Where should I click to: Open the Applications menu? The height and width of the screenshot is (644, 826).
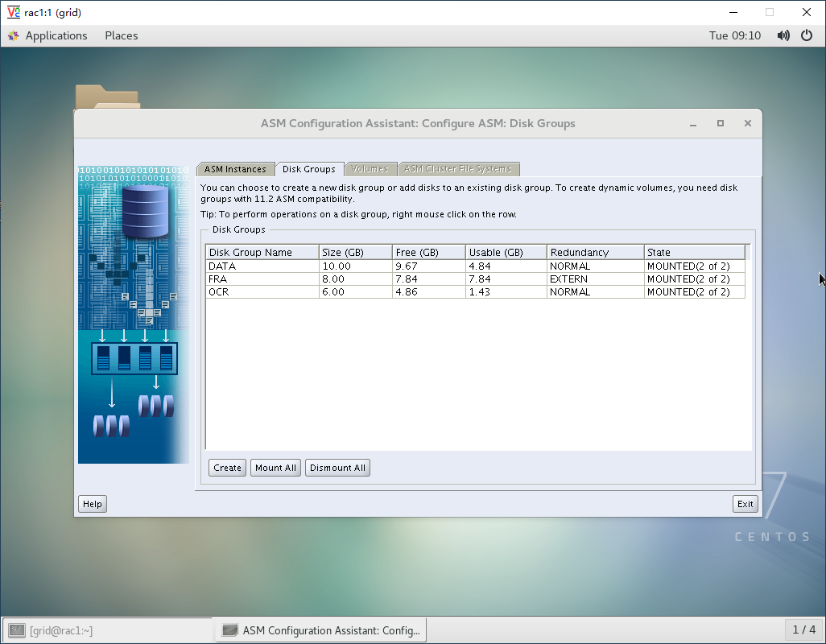pyautogui.click(x=56, y=35)
